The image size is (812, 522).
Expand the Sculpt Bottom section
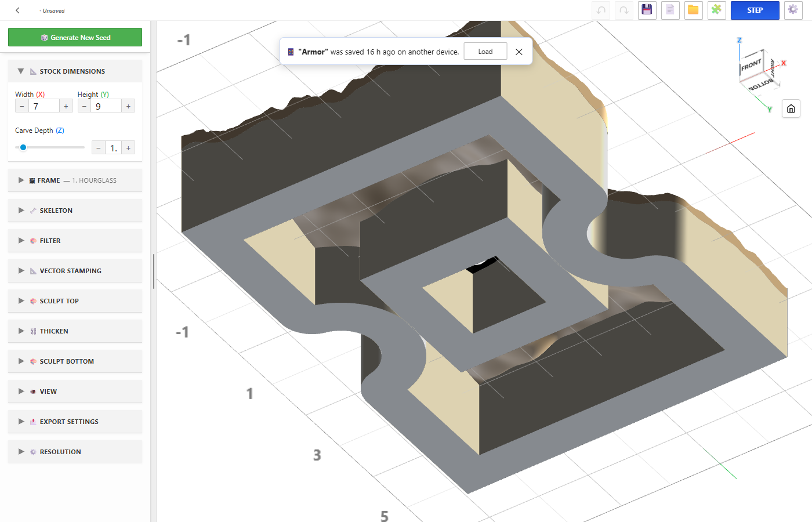(75, 361)
